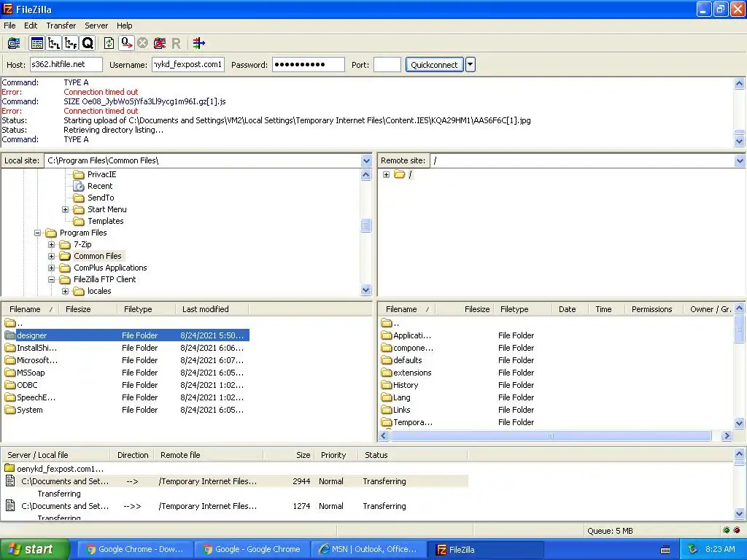Click into the Username input field
This screenshot has width=747, height=560.
(187, 64)
